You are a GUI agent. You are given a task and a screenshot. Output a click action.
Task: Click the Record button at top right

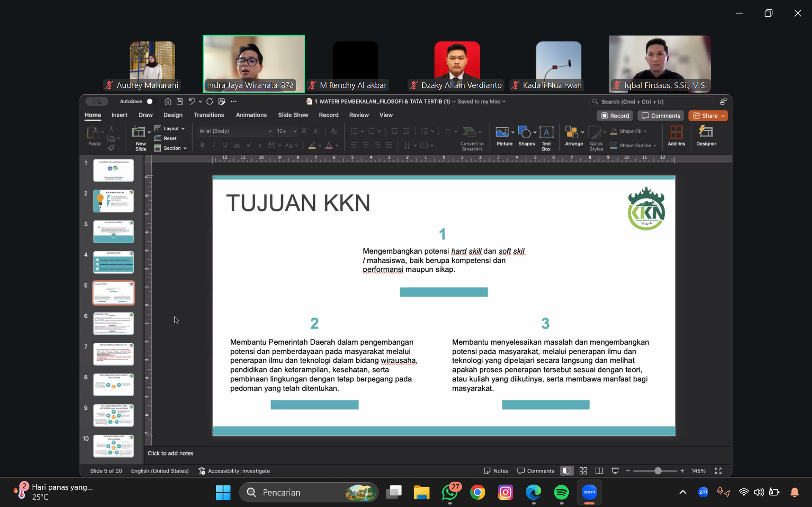615,116
